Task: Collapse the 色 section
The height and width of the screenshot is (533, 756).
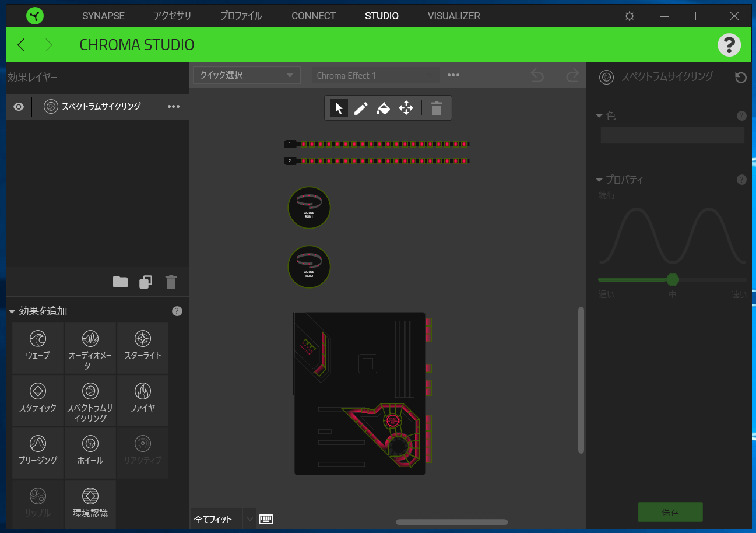Action: (x=599, y=115)
